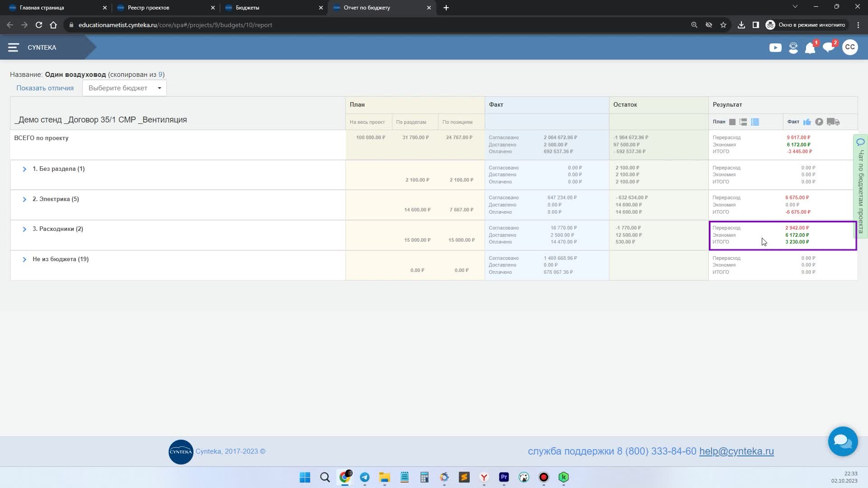Expand section 2. Электрика
868x488 pixels.
pyautogui.click(x=24, y=199)
